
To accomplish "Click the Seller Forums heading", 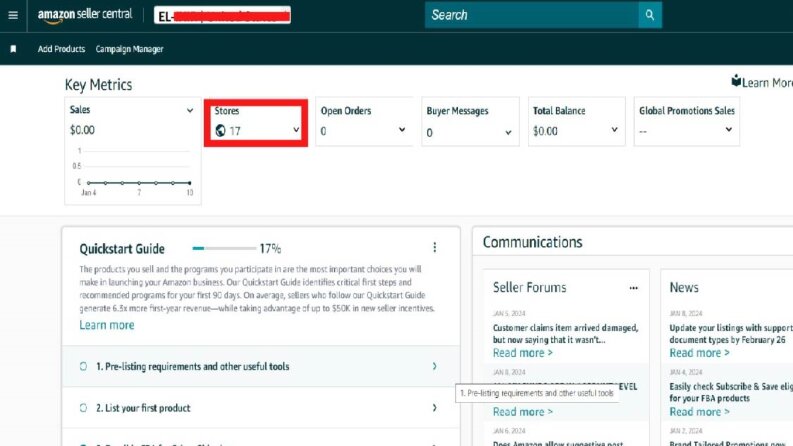I will pos(530,287).
